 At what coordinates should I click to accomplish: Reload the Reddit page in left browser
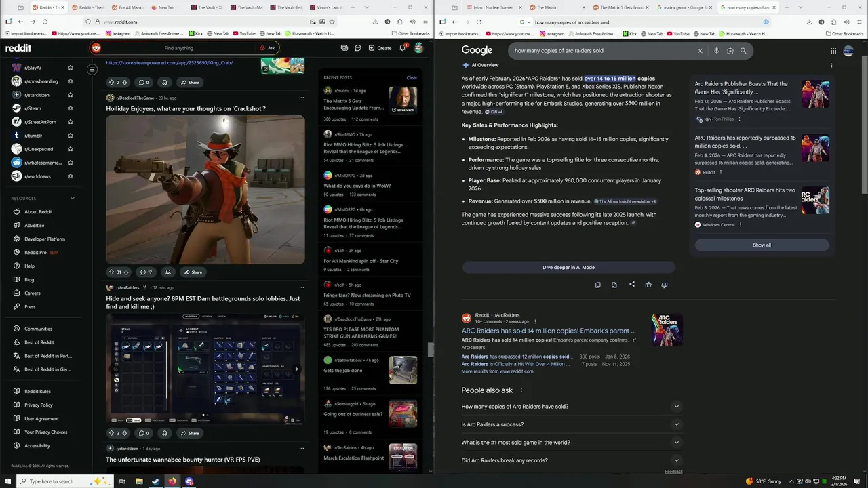[45, 22]
